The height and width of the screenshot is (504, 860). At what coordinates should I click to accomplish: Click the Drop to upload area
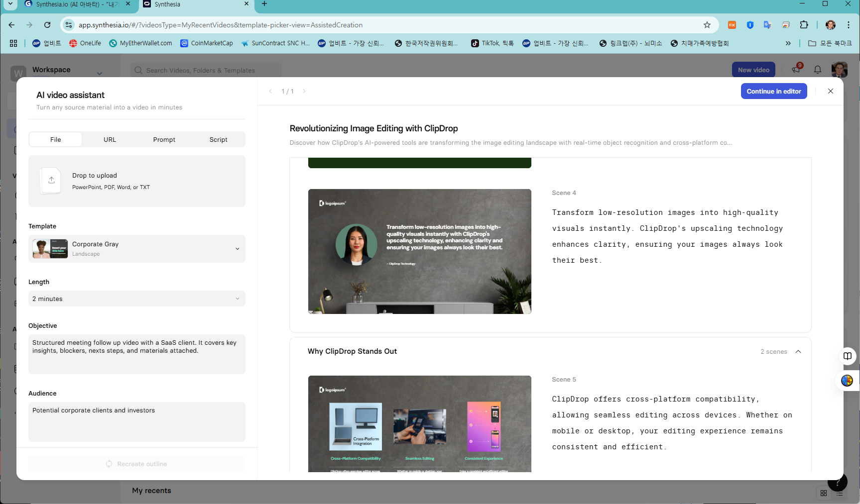pyautogui.click(x=137, y=181)
